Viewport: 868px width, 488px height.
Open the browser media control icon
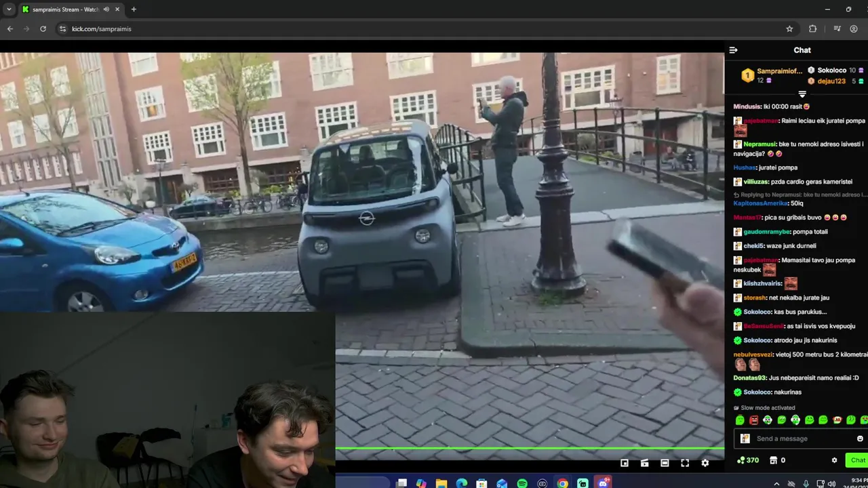click(x=837, y=29)
